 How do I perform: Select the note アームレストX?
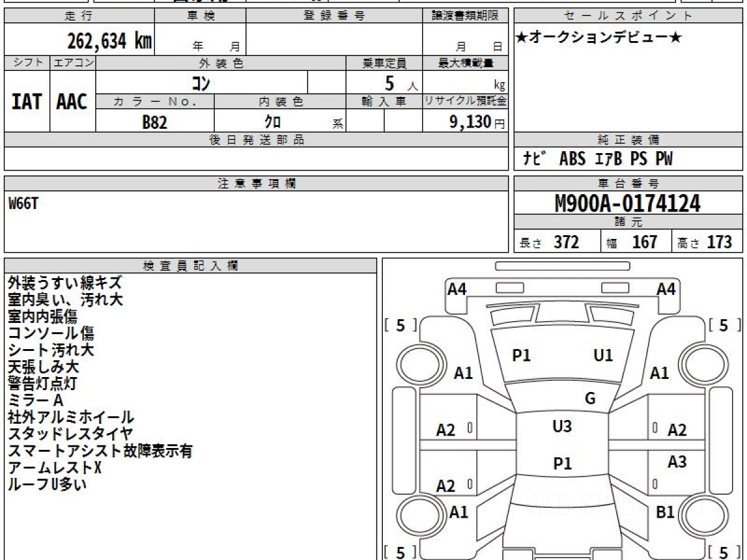click(x=55, y=468)
